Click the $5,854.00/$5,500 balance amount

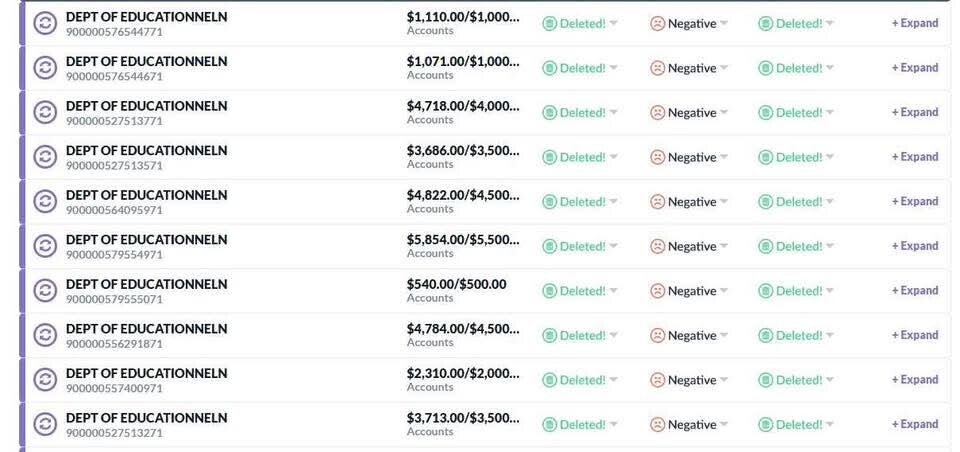[x=463, y=239]
